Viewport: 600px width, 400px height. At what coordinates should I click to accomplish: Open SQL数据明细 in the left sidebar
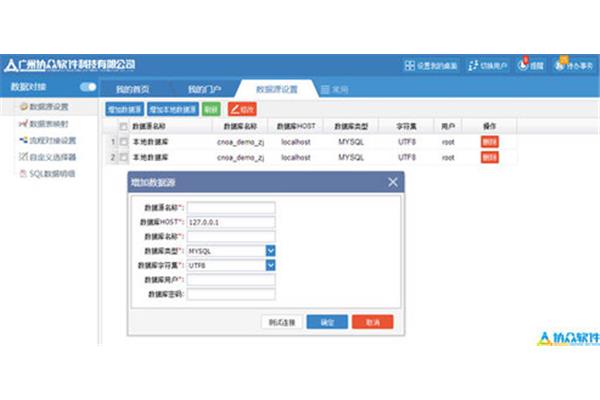(47, 174)
